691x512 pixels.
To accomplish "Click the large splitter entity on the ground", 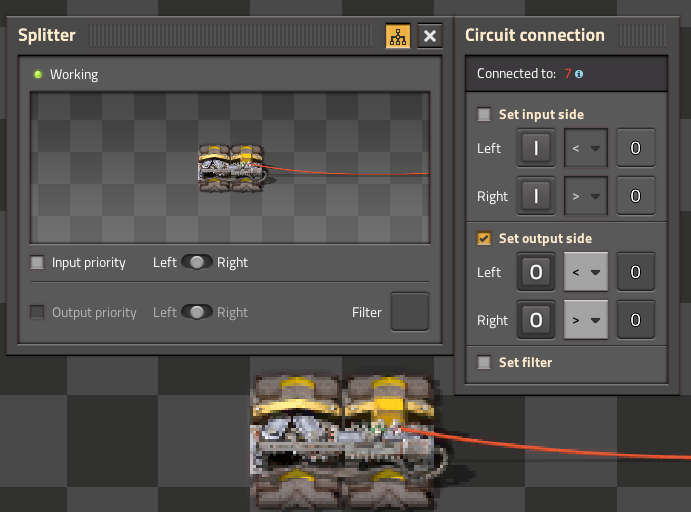I will [x=344, y=443].
